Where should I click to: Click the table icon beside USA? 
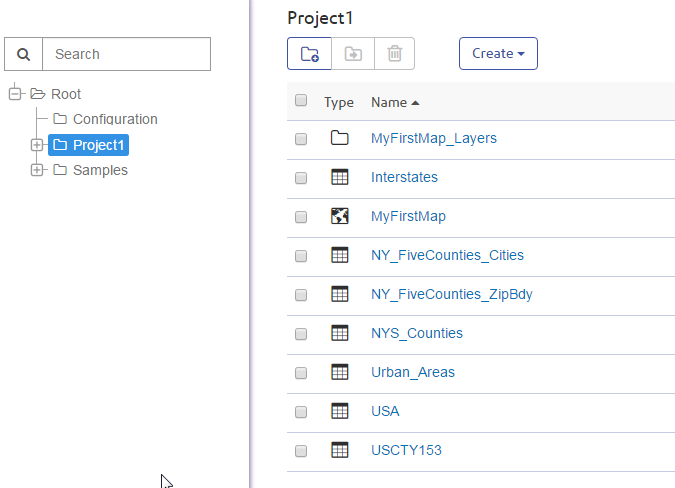pos(340,411)
